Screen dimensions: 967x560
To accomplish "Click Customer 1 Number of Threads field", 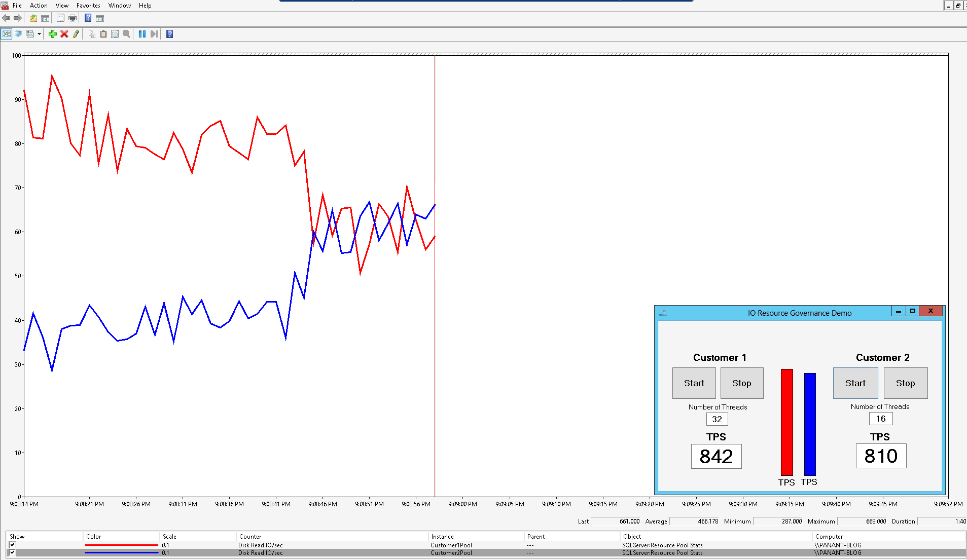I will 717,419.
